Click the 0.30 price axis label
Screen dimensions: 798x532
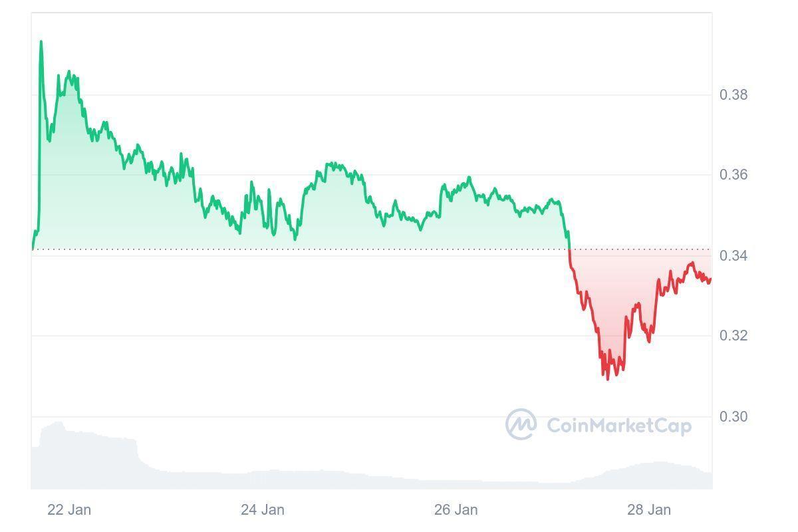click(733, 417)
